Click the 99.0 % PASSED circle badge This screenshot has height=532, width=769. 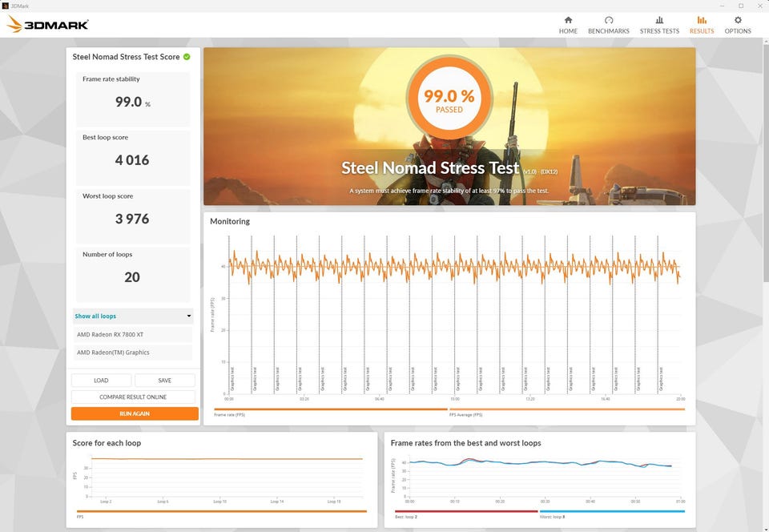tap(449, 98)
